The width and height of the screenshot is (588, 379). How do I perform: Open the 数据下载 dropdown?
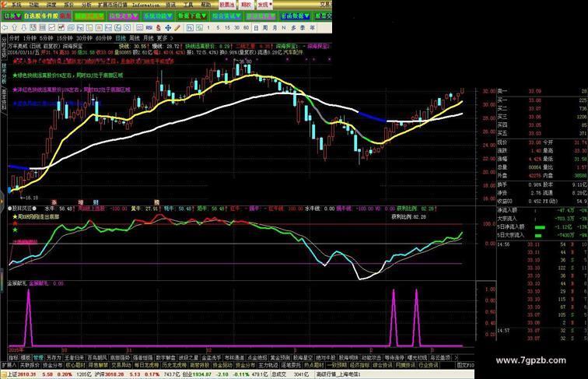[192, 16]
